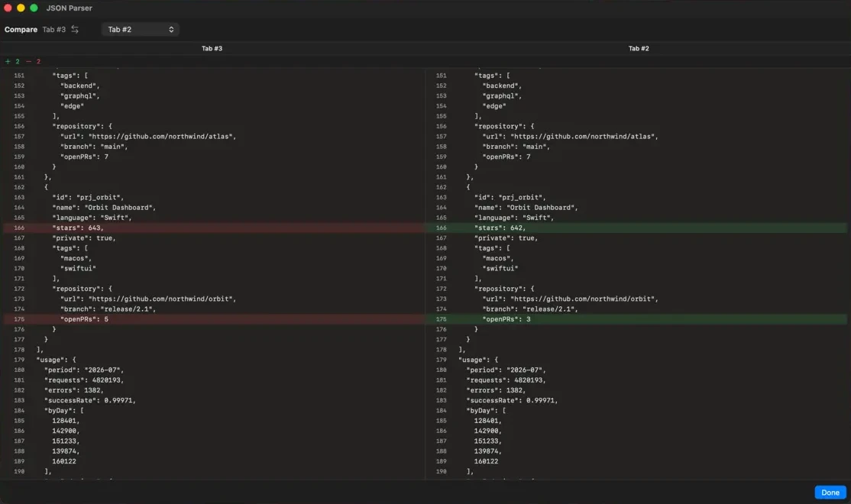This screenshot has width=851, height=504.
Task: Close the JSON Parser window with the red button
Action: pyautogui.click(x=8, y=8)
